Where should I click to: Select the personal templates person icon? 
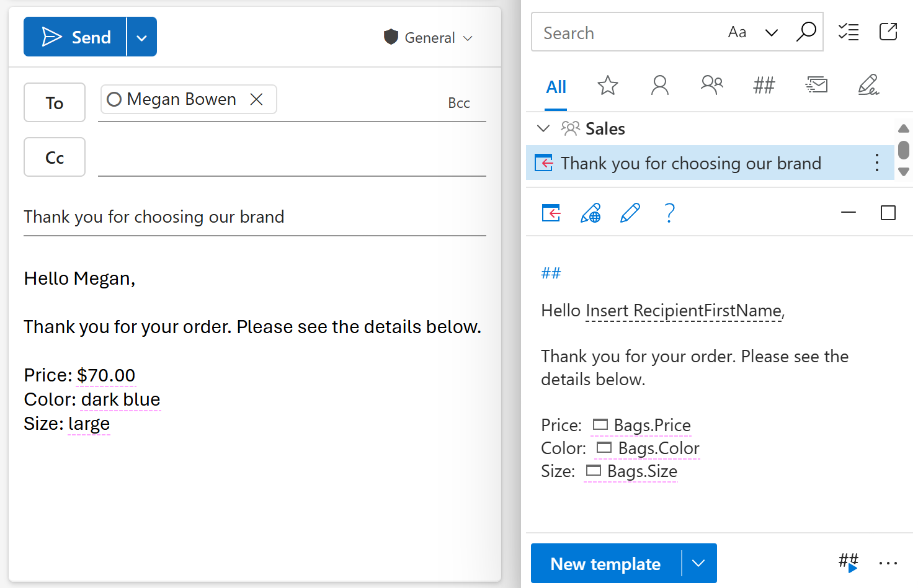(660, 86)
